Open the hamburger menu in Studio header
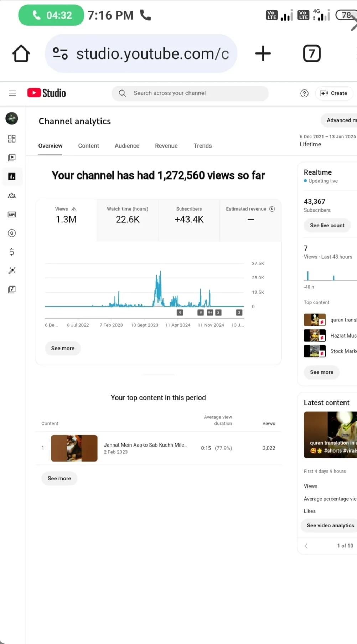Screen dimensions: 357x644 12,93
